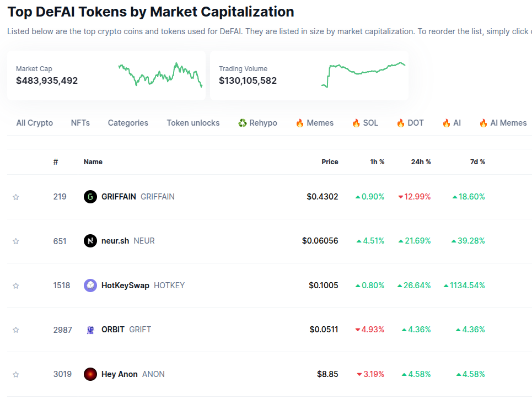This screenshot has width=532, height=399.
Task: Click the GRIFFAIN token logo icon
Action: click(90, 197)
